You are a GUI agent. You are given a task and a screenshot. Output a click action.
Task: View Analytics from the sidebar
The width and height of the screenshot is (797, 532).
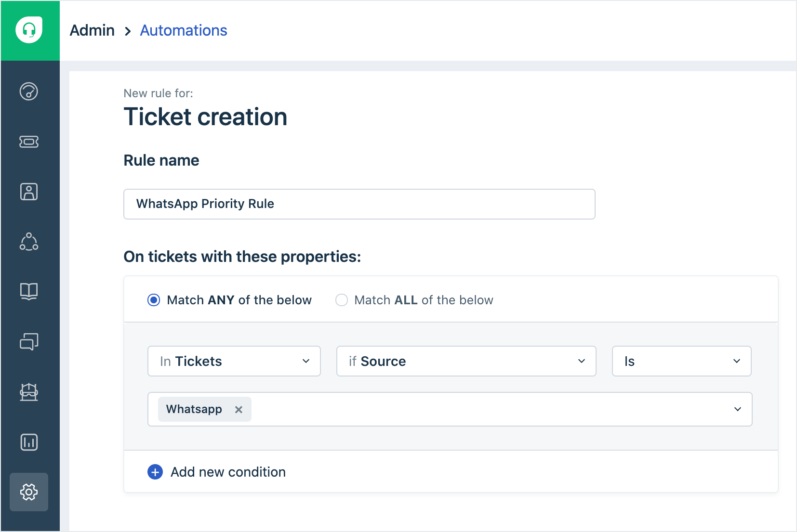[x=29, y=442]
